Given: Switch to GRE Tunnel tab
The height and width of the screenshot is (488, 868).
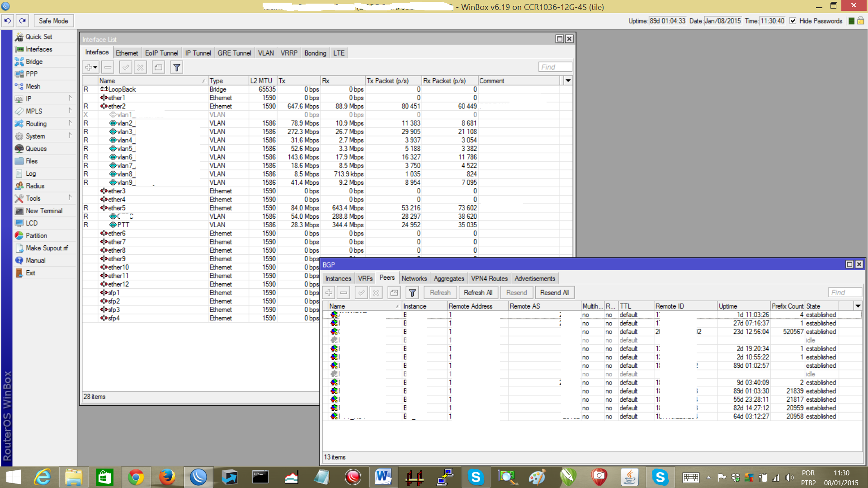Looking at the screenshot, I should click(x=234, y=53).
